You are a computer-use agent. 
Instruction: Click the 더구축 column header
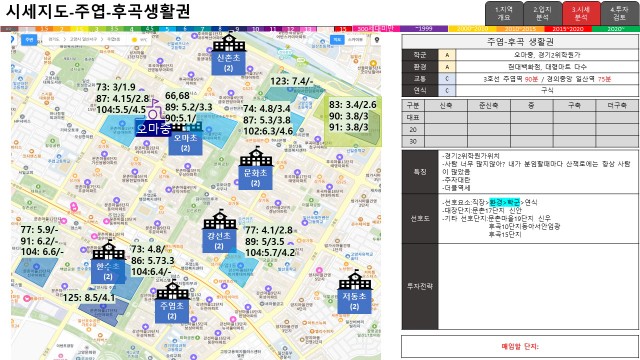(617, 105)
